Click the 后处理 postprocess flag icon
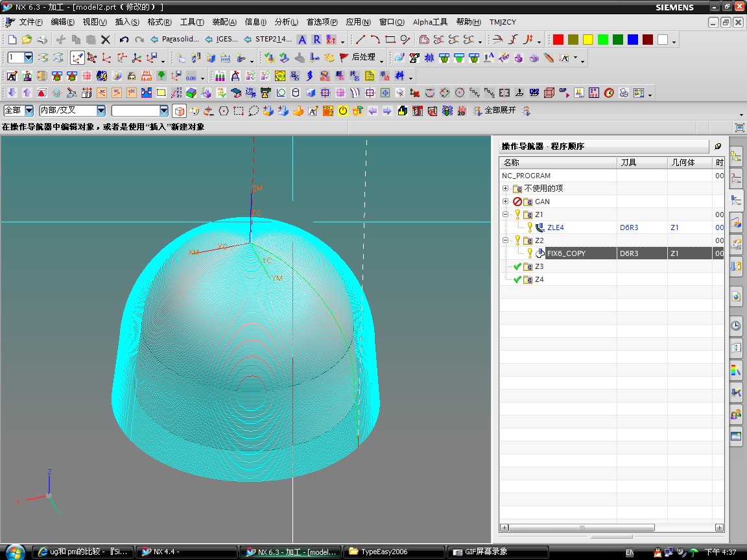The height and width of the screenshot is (560, 747). (x=344, y=58)
